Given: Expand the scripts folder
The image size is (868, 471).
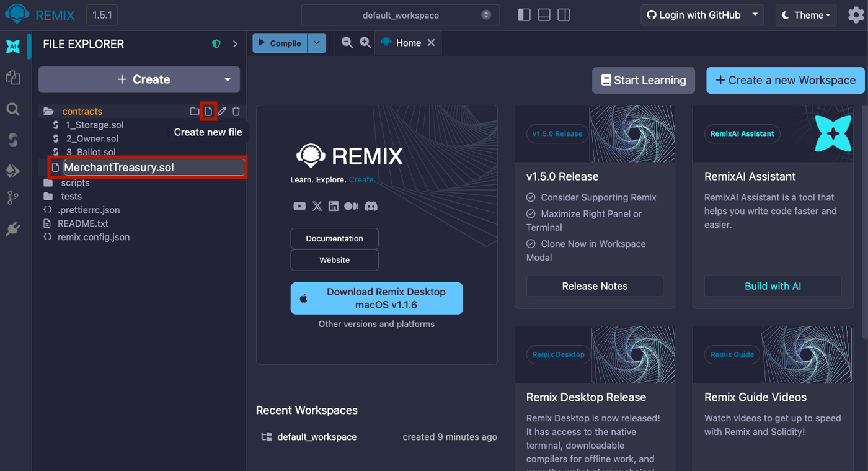Looking at the screenshot, I should coord(75,183).
